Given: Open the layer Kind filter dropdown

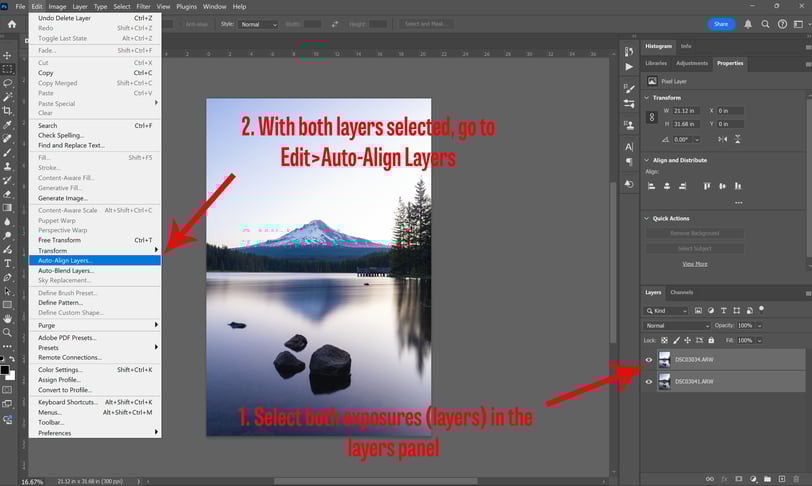Looking at the screenshot, I should coord(666,310).
